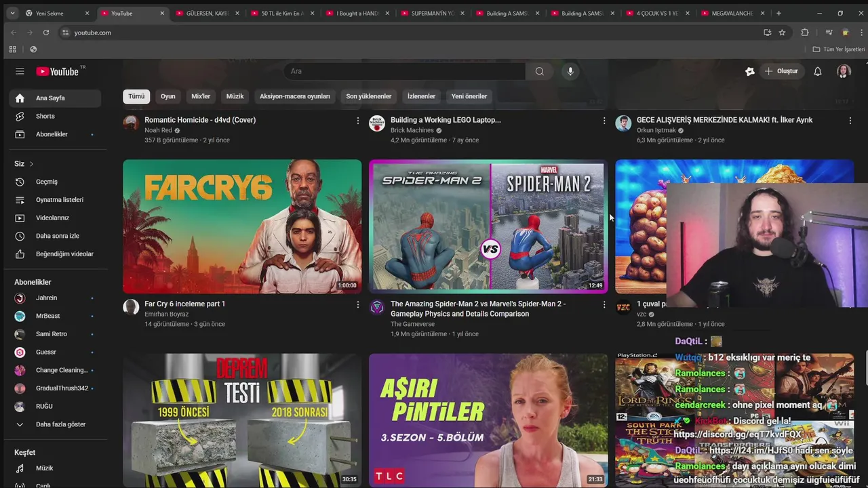Click Emirhan Boyraz channel avatar
Image resolution: width=868 pixels, height=488 pixels.
(x=131, y=307)
